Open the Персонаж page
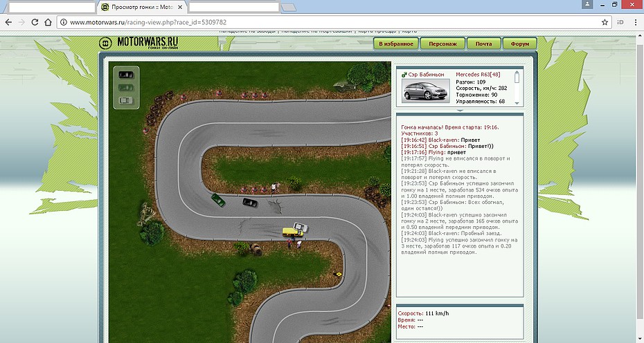The width and height of the screenshot is (644, 343). (x=442, y=44)
